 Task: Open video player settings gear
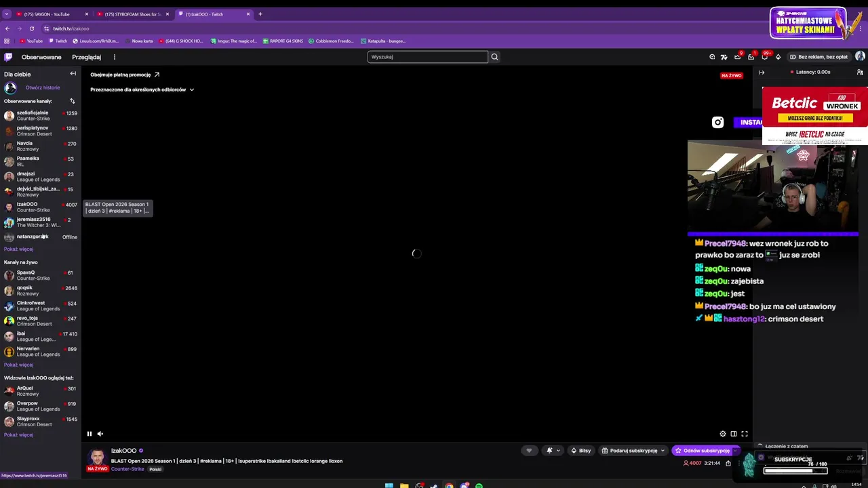(723, 434)
